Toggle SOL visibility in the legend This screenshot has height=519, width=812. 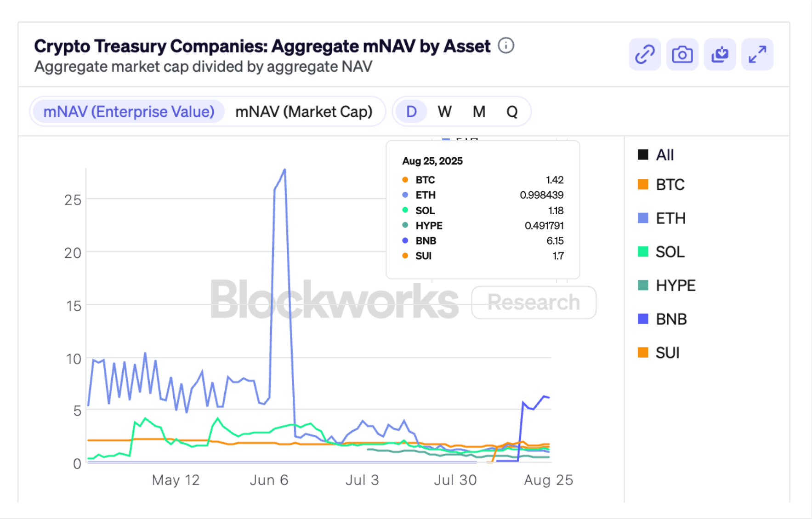click(668, 252)
